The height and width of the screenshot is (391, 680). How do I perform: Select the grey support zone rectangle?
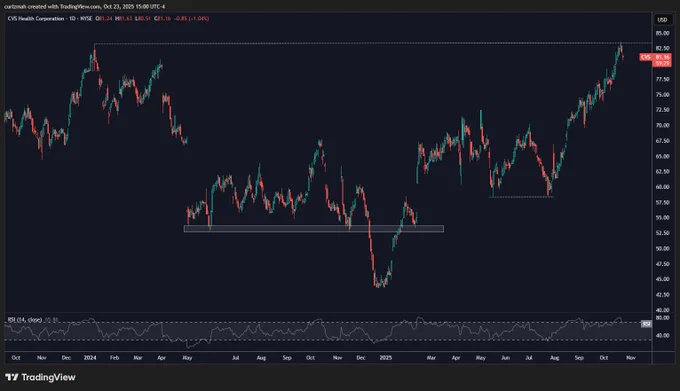tap(314, 228)
